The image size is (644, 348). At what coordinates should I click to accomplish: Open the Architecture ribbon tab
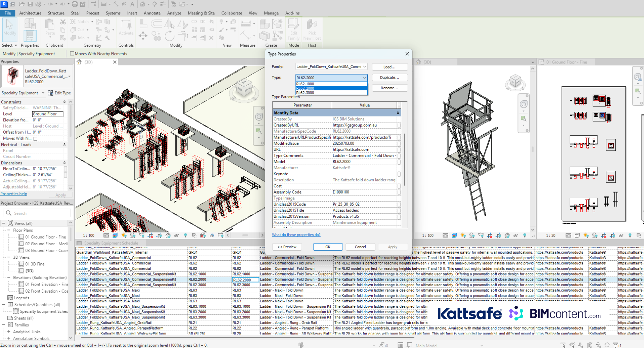click(x=30, y=13)
